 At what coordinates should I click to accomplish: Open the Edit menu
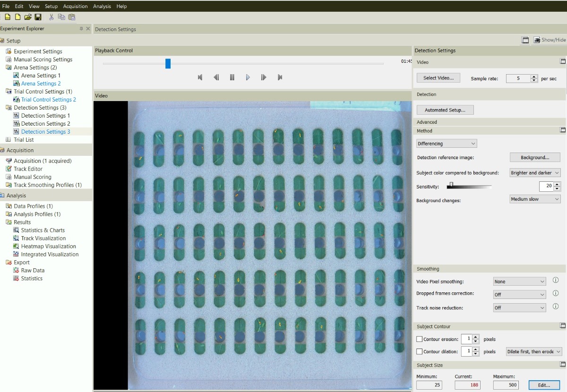click(x=19, y=6)
